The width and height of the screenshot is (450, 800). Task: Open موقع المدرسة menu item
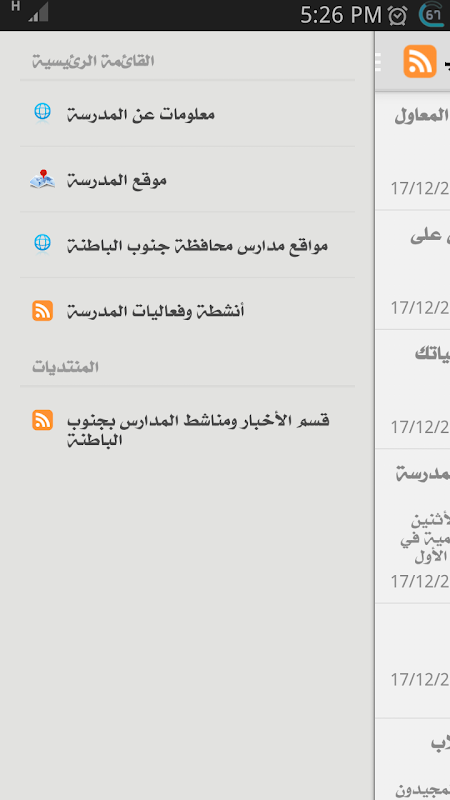coord(187,180)
